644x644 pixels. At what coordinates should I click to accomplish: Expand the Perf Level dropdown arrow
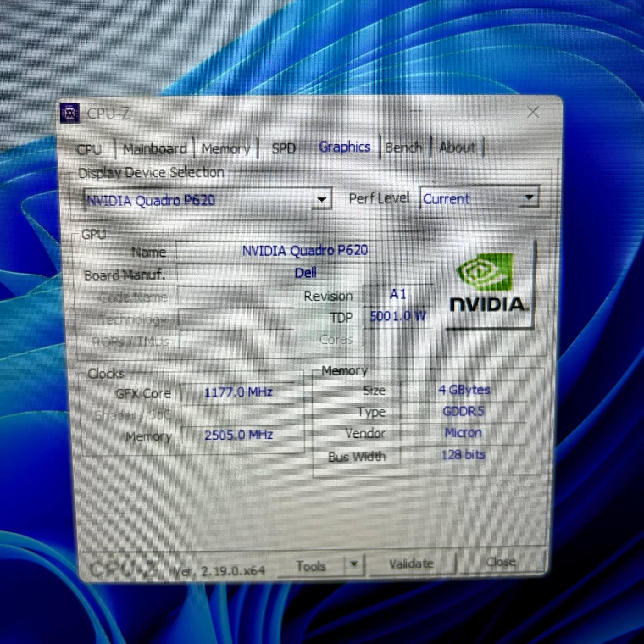tap(529, 197)
